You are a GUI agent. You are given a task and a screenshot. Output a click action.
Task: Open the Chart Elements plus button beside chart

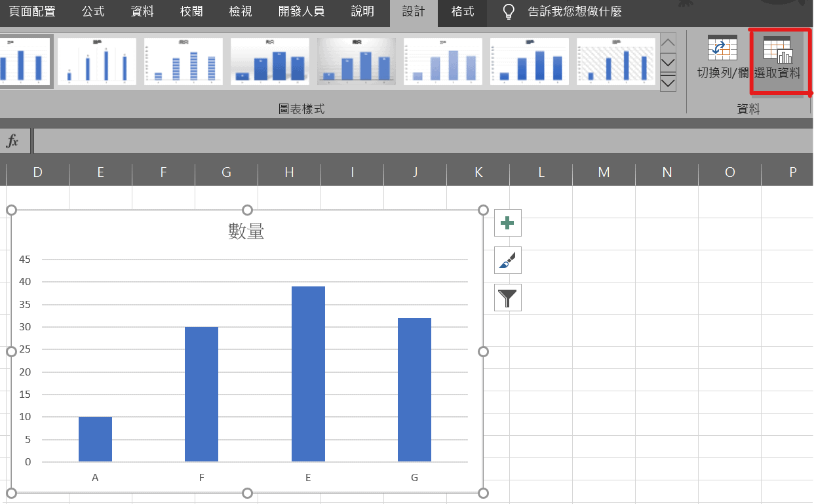coord(507,223)
